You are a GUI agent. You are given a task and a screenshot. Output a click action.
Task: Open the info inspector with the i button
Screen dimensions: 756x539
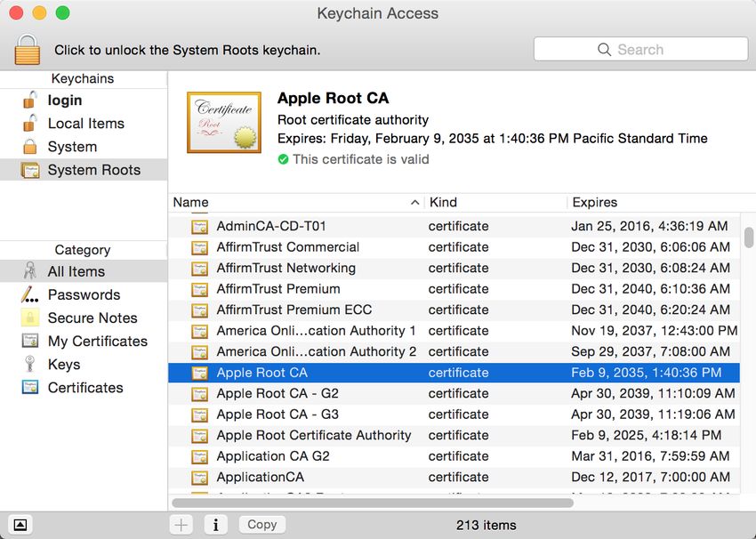(215, 525)
